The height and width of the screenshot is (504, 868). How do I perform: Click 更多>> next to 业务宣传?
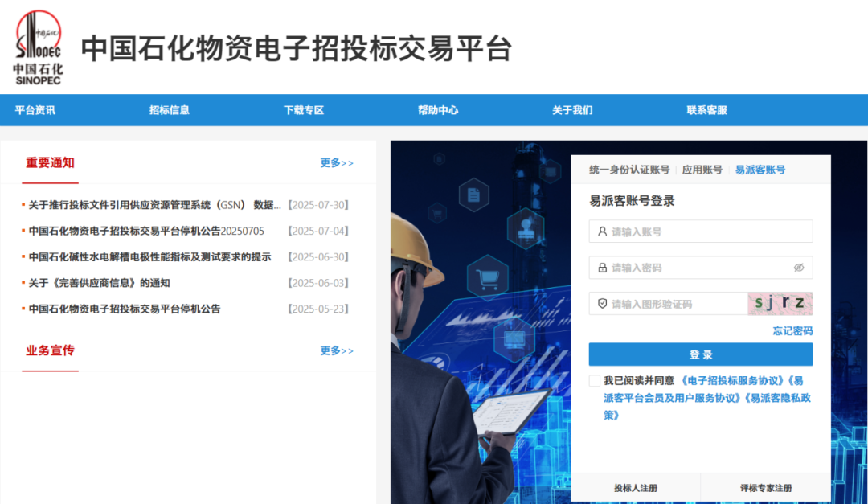[337, 350]
